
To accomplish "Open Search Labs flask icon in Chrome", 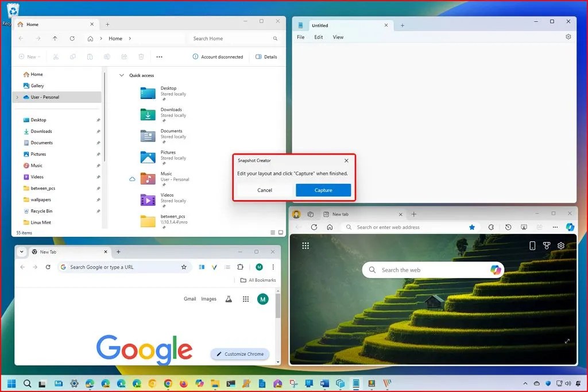I will [x=229, y=299].
